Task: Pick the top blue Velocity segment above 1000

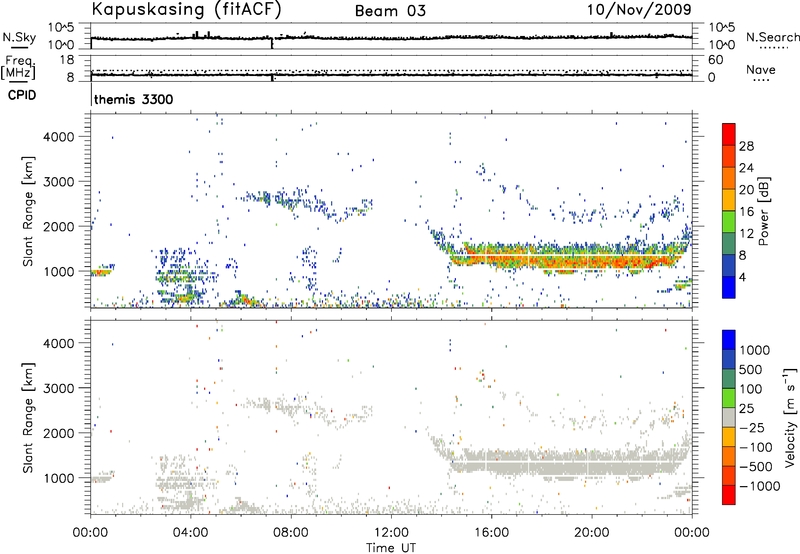Action: (x=729, y=340)
